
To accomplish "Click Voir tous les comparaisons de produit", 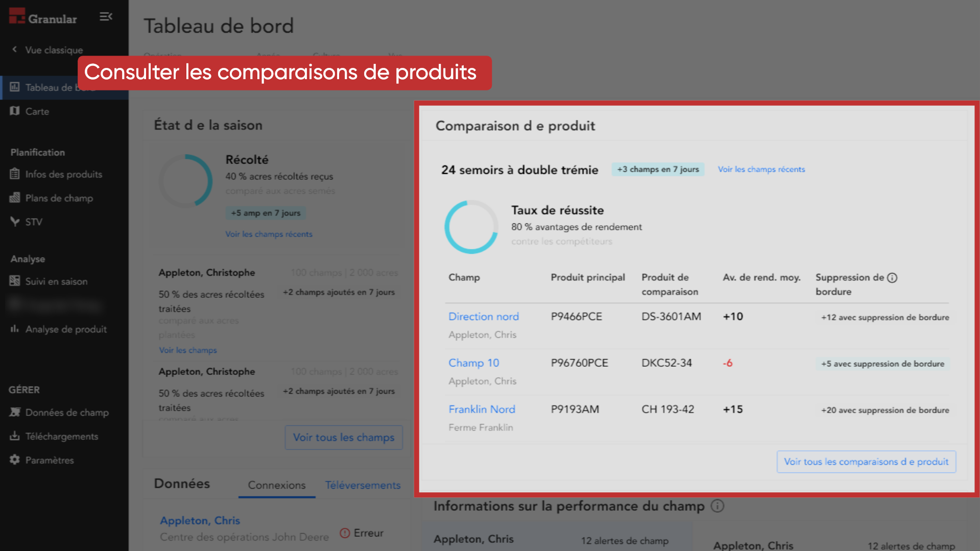I will pyautogui.click(x=866, y=462).
